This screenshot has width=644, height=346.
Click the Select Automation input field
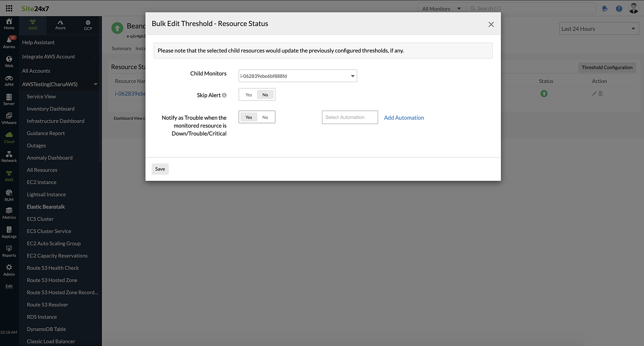tap(350, 117)
